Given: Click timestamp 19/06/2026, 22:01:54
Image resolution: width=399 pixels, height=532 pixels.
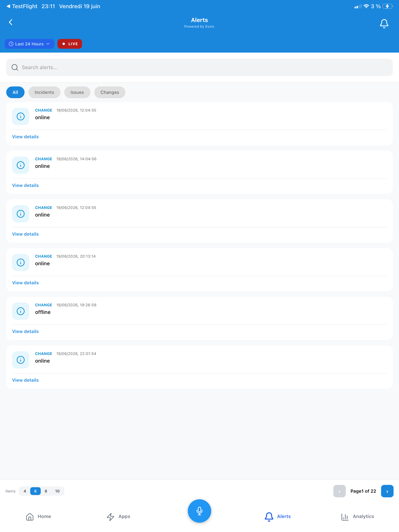Looking at the screenshot, I should [76, 354].
